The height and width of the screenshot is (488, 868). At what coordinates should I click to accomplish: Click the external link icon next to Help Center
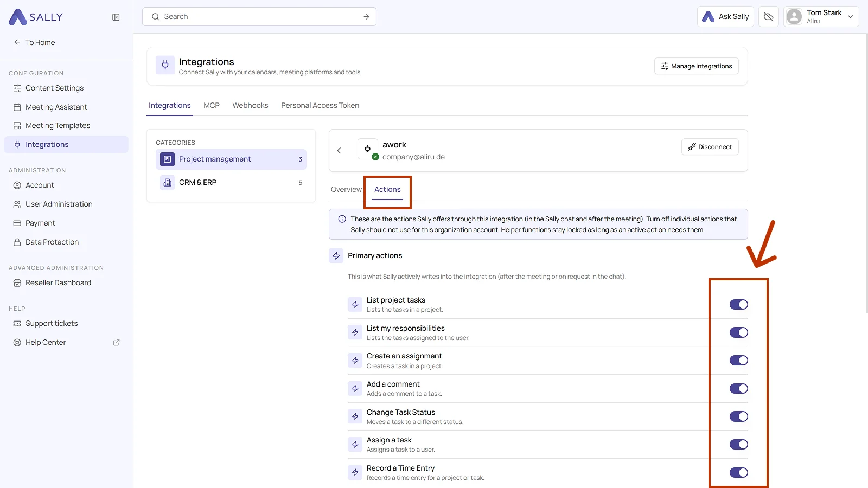click(x=116, y=343)
